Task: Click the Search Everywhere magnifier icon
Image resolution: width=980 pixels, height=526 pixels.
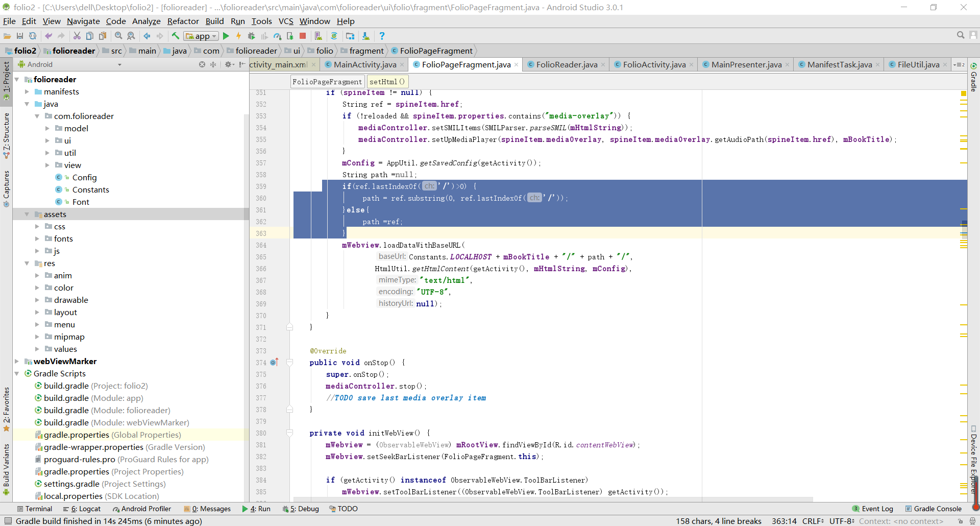Action: click(961, 35)
